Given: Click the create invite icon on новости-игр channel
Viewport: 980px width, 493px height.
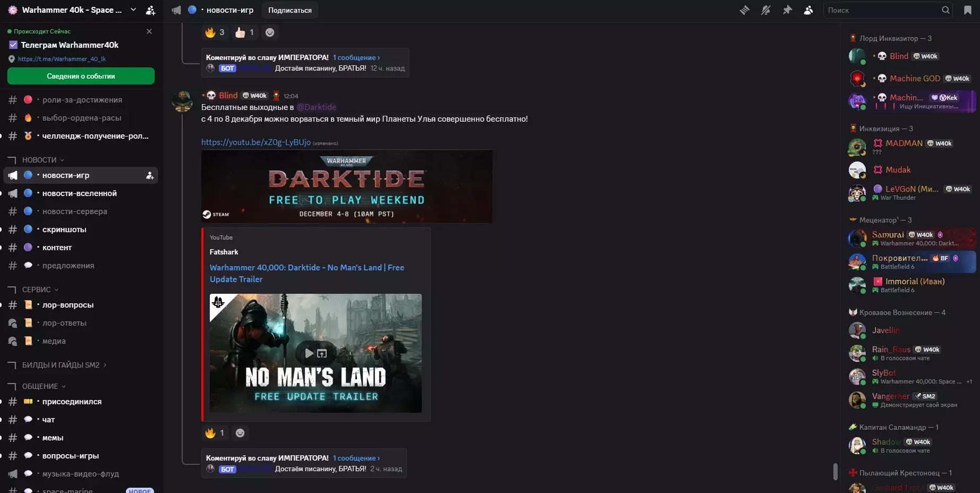Looking at the screenshot, I should click(150, 175).
